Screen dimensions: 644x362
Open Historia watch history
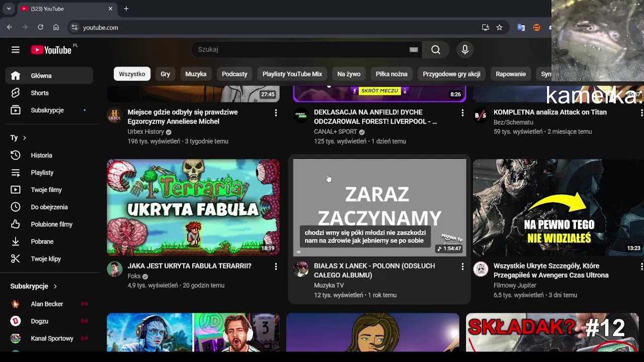49,155
